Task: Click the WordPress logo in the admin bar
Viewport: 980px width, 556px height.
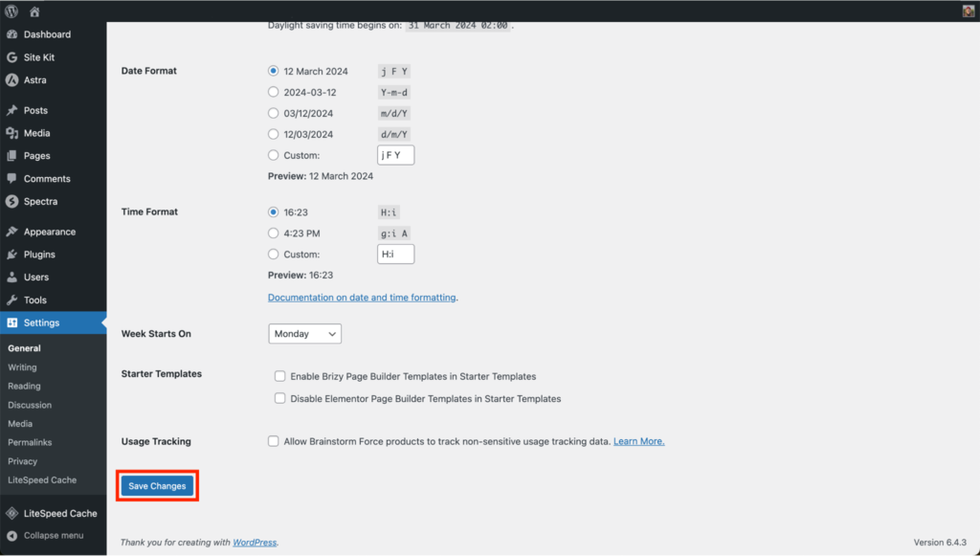Action: [11, 10]
